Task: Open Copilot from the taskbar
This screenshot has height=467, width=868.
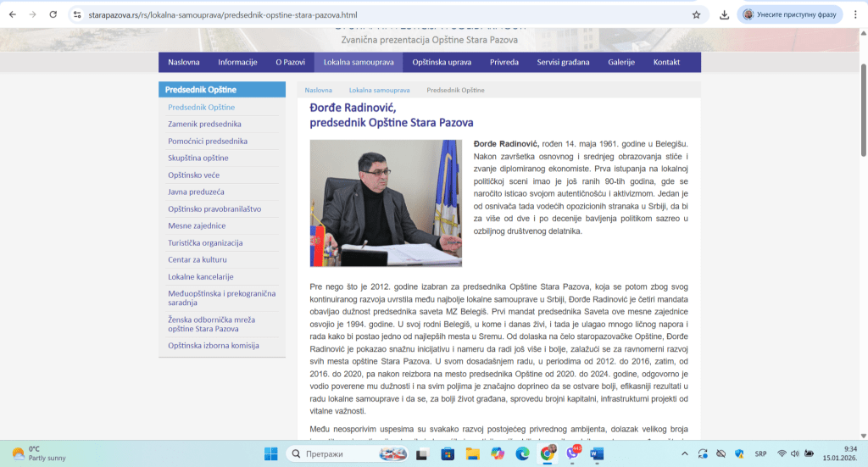Action: (x=497, y=453)
